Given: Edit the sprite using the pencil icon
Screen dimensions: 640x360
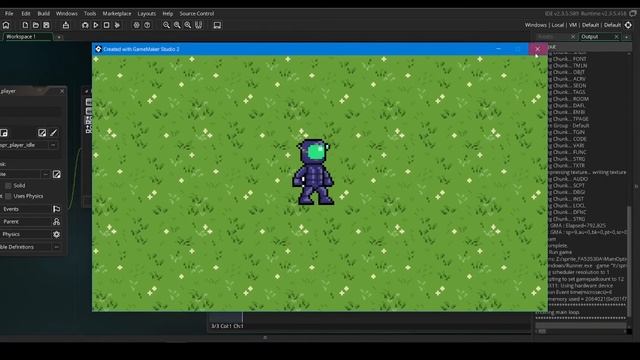Looking at the screenshot, I should point(53,133).
